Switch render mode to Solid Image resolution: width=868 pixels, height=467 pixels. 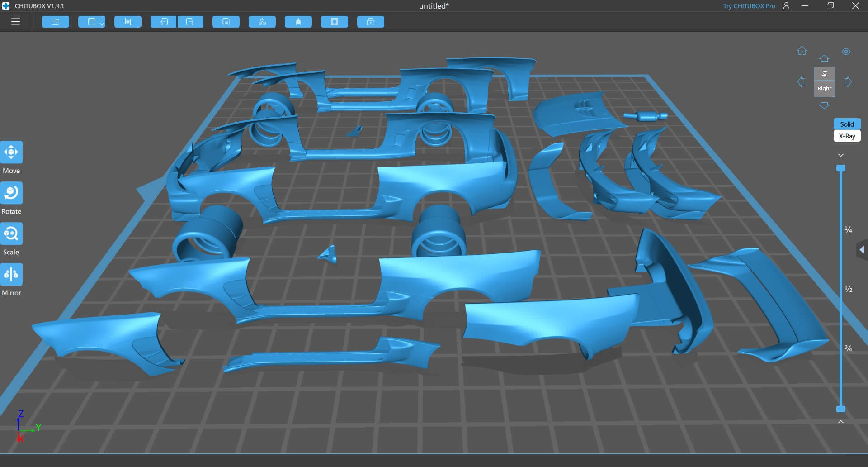click(x=847, y=124)
